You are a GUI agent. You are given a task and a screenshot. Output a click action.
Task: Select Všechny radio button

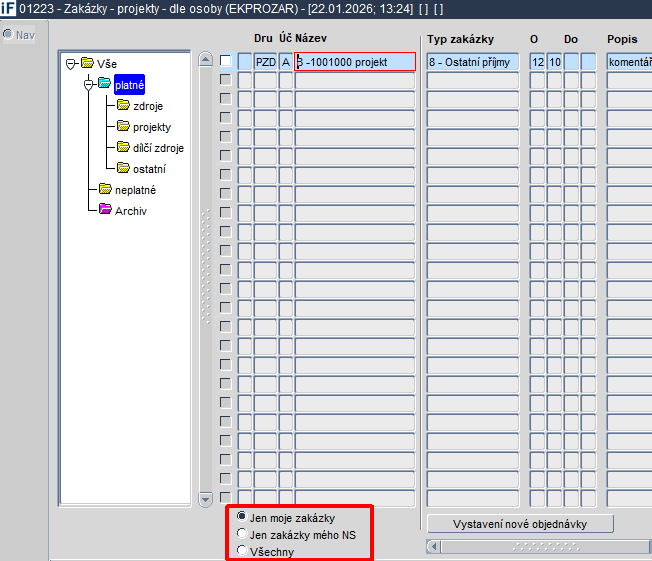[242, 550]
